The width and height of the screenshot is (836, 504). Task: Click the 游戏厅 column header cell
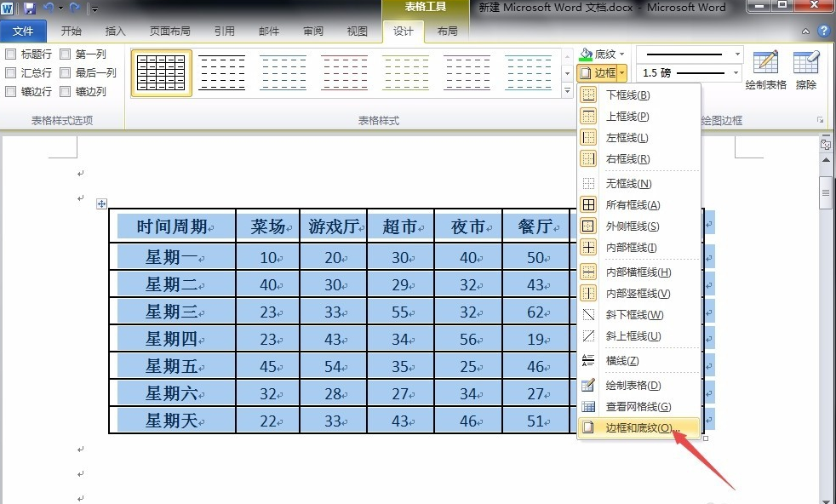coord(333,226)
